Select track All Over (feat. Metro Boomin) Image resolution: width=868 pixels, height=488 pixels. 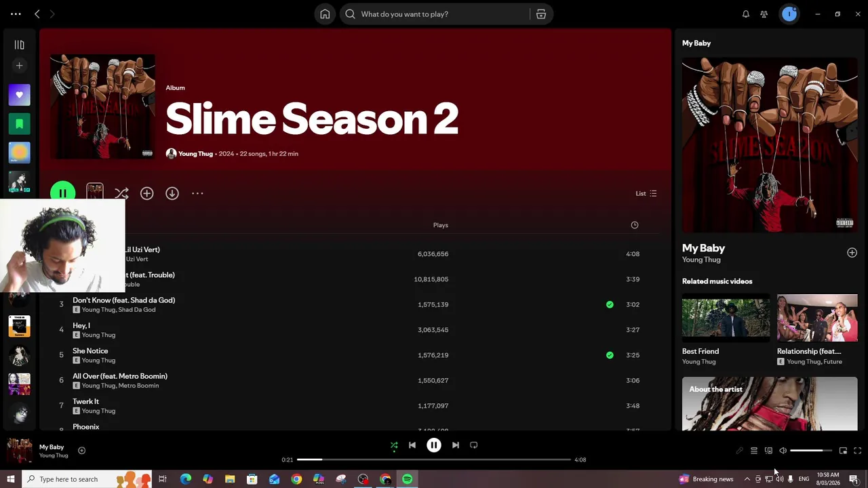pyautogui.click(x=120, y=376)
